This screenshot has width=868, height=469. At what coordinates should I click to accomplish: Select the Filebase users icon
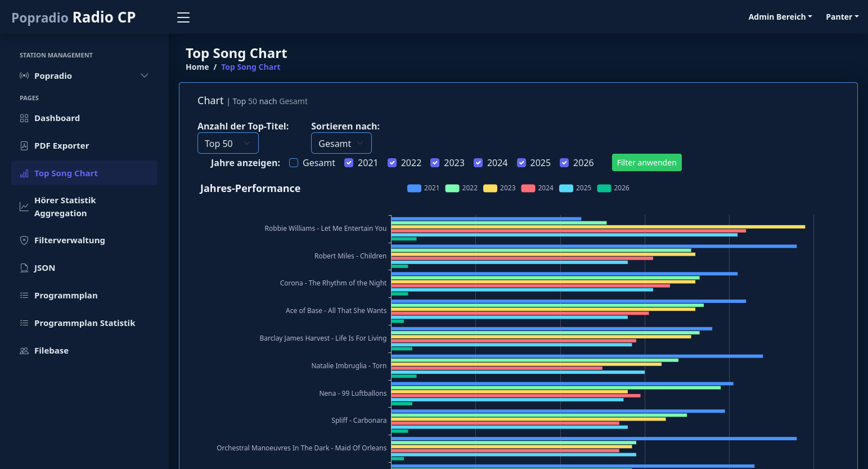(x=24, y=350)
